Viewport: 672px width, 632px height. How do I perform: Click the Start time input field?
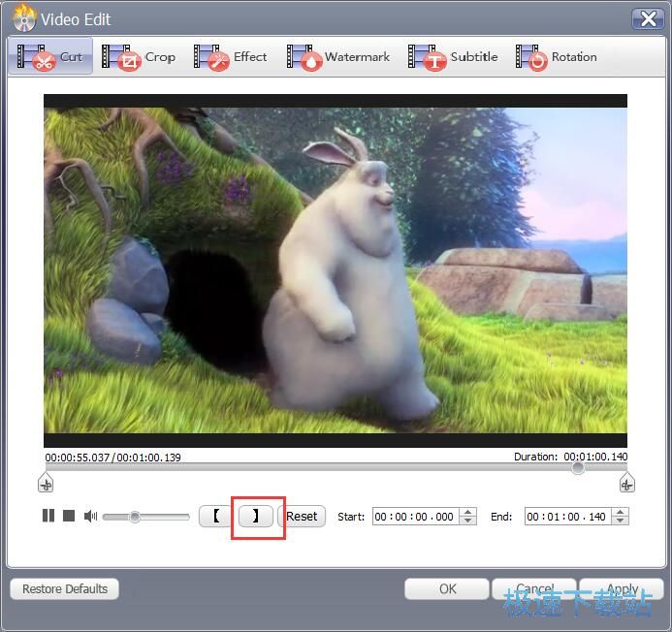click(x=415, y=517)
